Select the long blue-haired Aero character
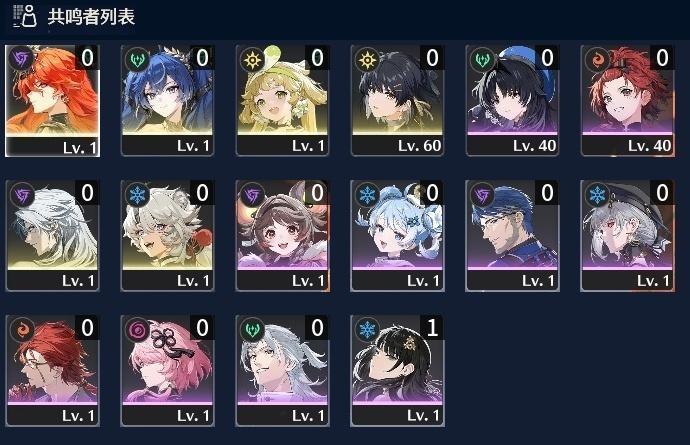The image size is (690, 445). coord(167,100)
